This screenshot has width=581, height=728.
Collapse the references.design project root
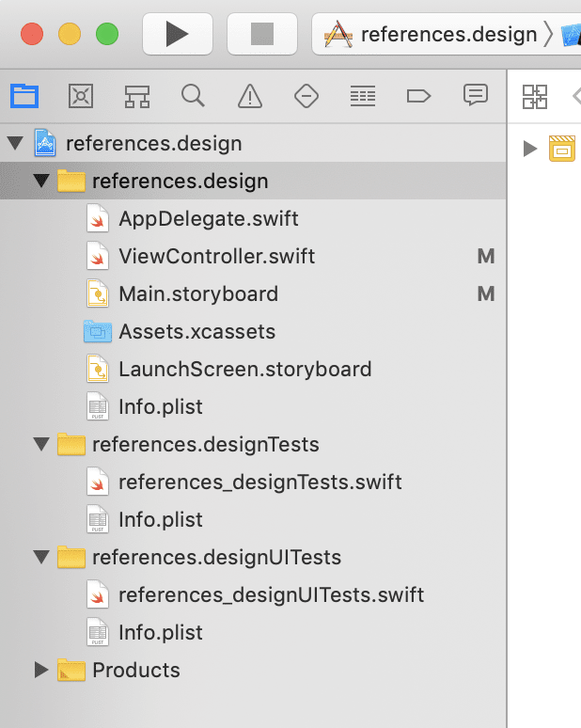(14, 144)
